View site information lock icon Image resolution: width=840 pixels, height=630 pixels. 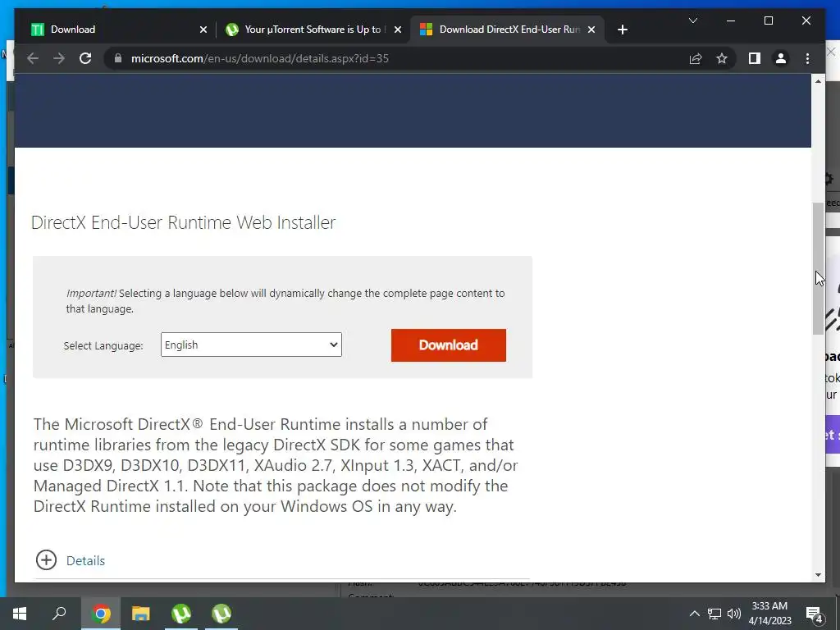[x=117, y=58]
